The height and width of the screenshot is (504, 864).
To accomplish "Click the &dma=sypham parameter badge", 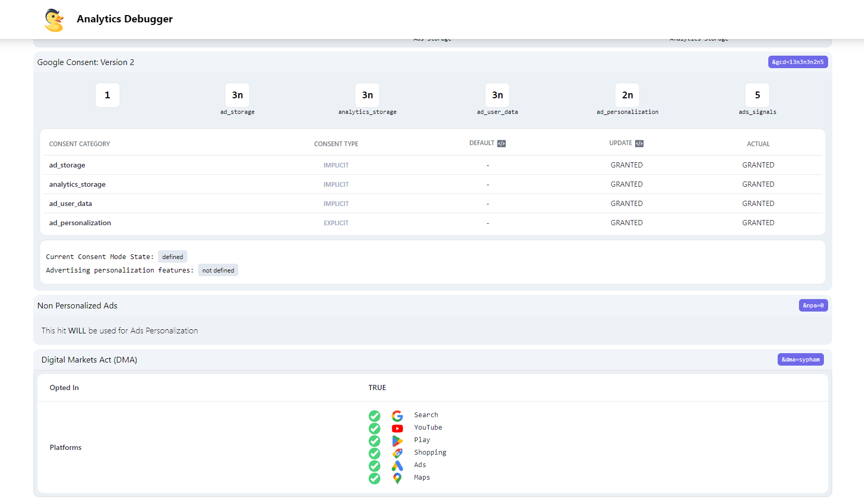I will (x=801, y=359).
